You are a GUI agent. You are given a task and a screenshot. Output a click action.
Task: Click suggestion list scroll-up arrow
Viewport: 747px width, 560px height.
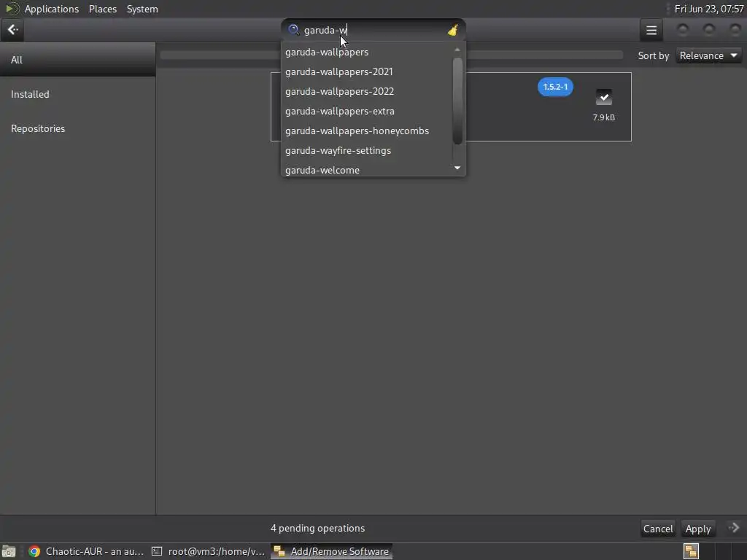(x=457, y=50)
